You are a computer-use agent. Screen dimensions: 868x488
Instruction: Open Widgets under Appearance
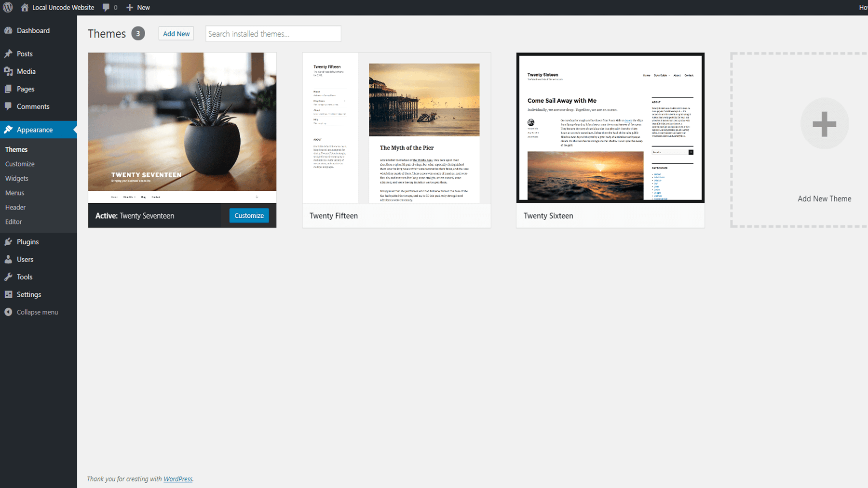pyautogui.click(x=17, y=178)
